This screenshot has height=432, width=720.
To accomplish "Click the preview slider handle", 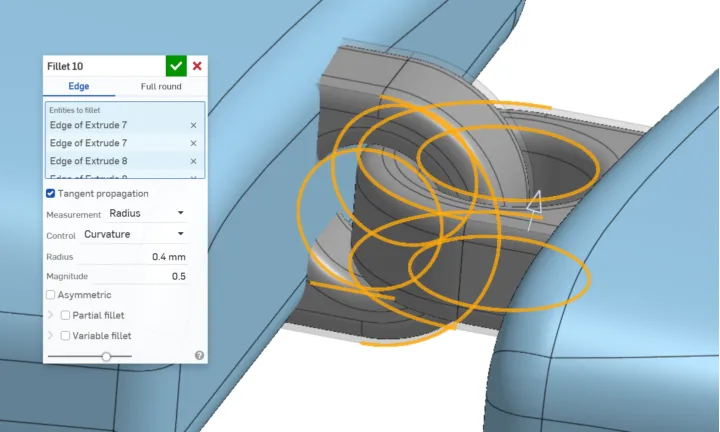I will [106, 356].
